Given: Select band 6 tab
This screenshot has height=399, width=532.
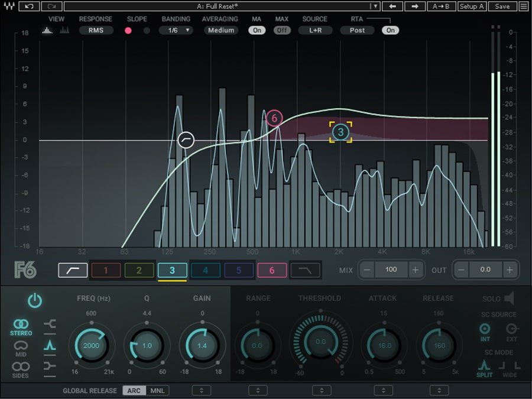Looking at the screenshot, I should 272,270.
